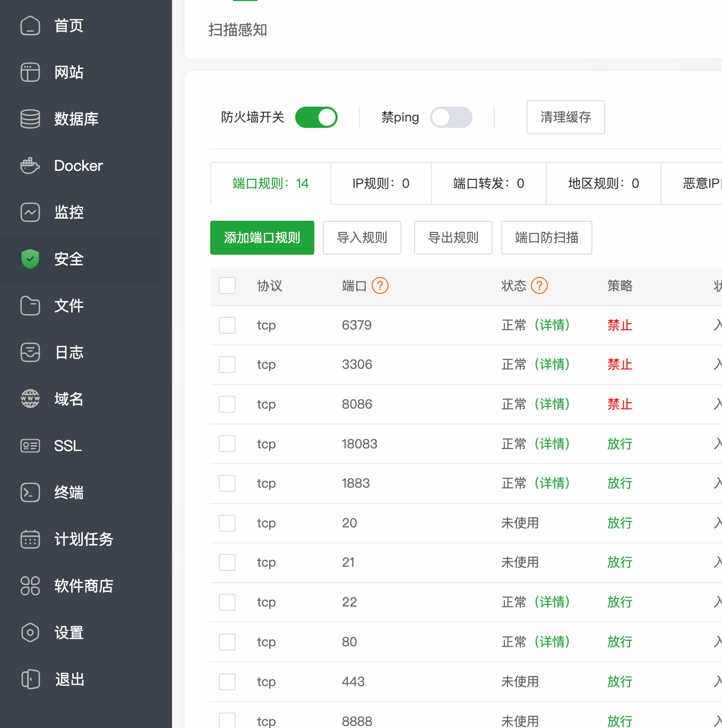The image size is (722, 728).
Task: Enable the 禁ping toggle
Action: point(451,117)
